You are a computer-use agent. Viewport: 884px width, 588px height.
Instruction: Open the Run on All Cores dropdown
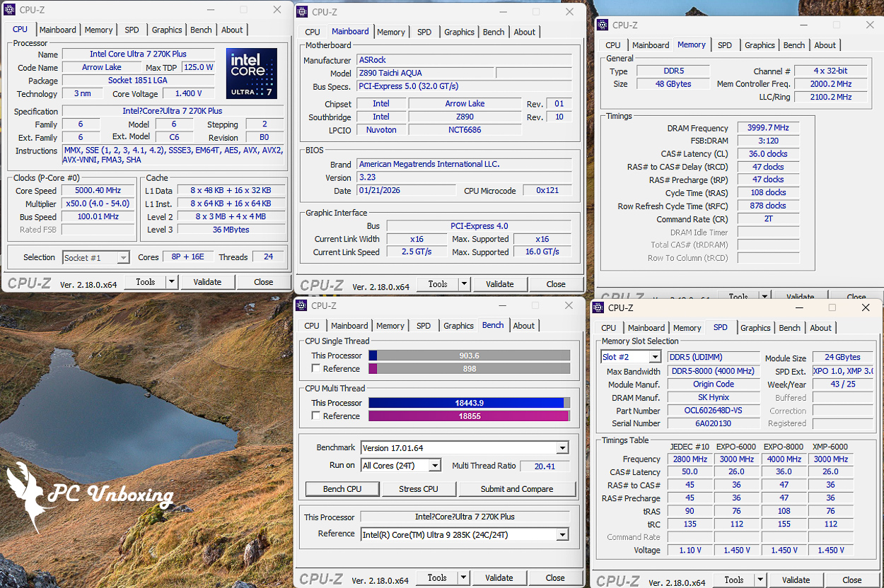click(x=435, y=466)
